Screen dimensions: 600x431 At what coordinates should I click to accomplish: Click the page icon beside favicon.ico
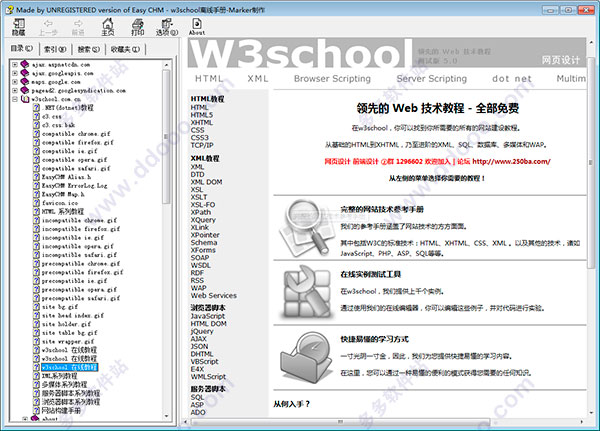point(36,203)
